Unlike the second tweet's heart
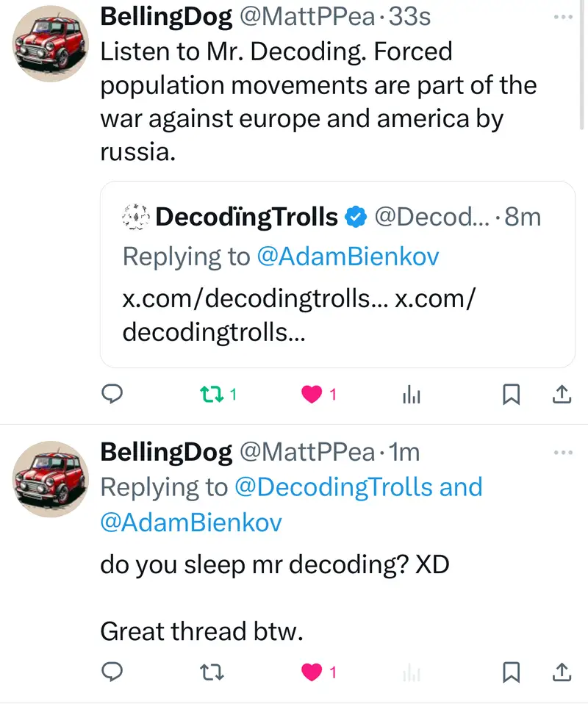588x704 pixels. [x=312, y=671]
